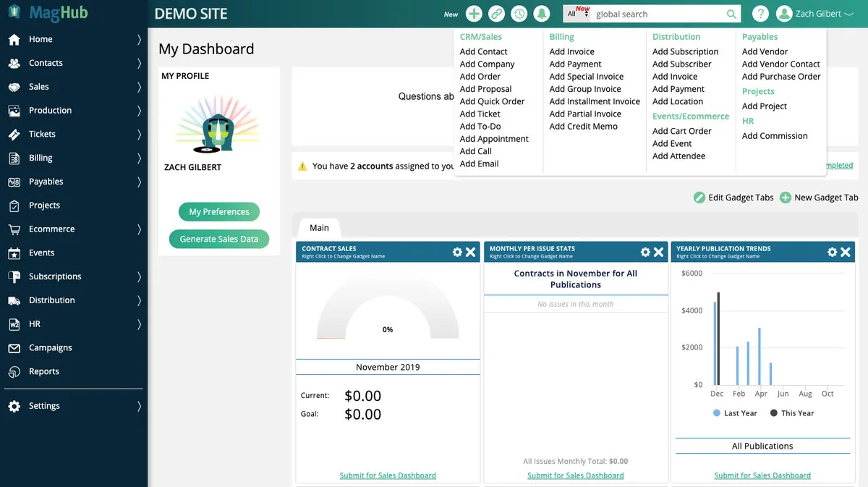Click the HR sidebar icon
The width and height of the screenshot is (868, 487).
click(x=14, y=324)
